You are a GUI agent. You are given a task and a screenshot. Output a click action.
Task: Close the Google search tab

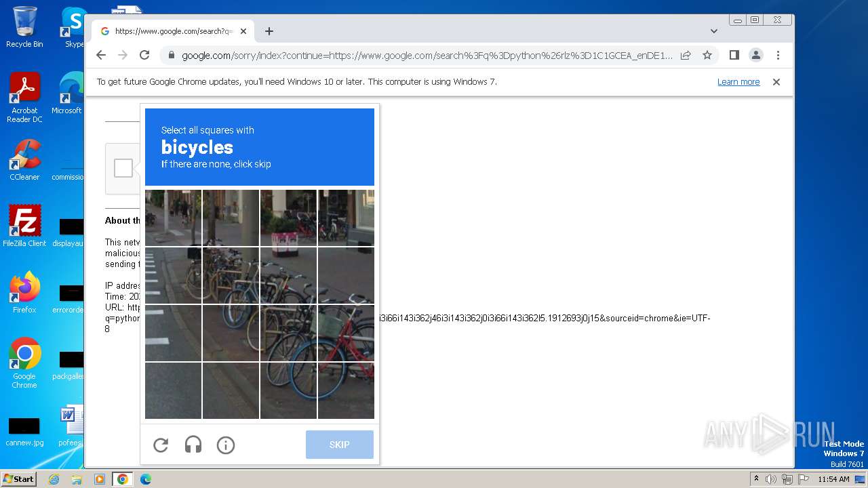(243, 31)
